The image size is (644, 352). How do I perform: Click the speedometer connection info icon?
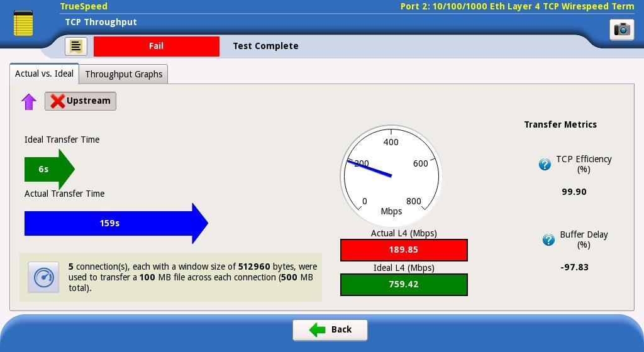coord(43,277)
